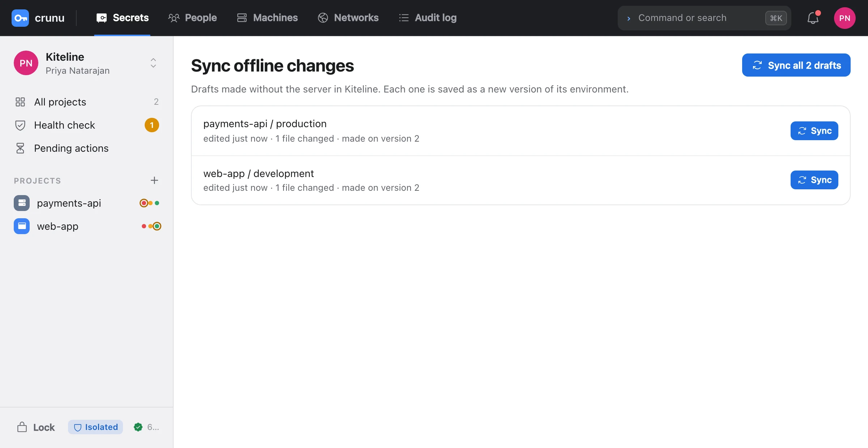Viewport: 868px width, 448px height.
Task: Click the Isolated status badge
Action: tap(95, 427)
